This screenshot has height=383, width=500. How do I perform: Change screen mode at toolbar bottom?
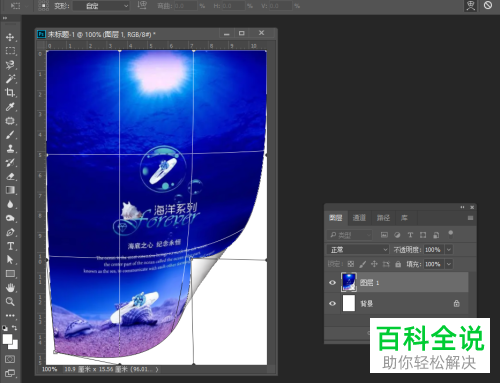pos(10,373)
